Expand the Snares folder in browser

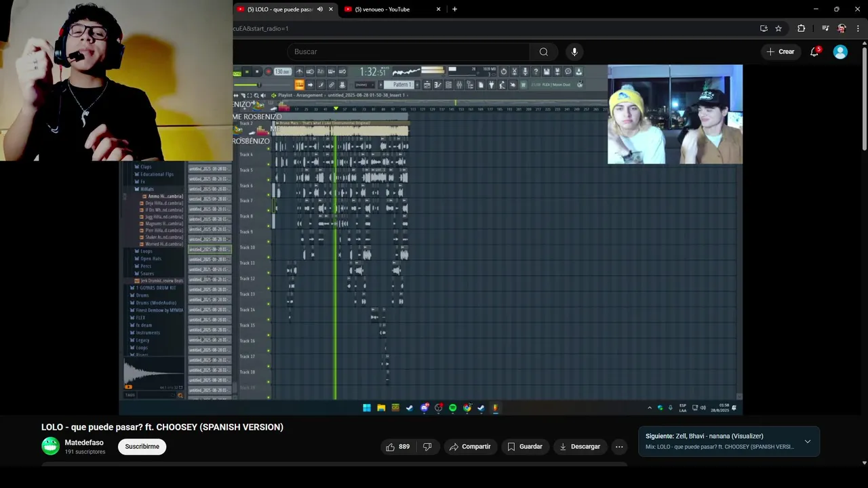(x=145, y=273)
